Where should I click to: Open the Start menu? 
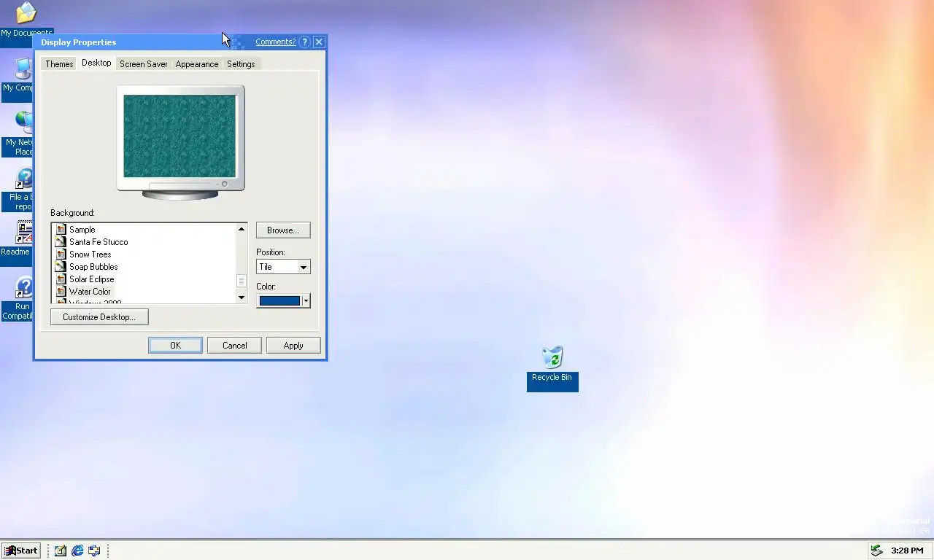pos(20,551)
